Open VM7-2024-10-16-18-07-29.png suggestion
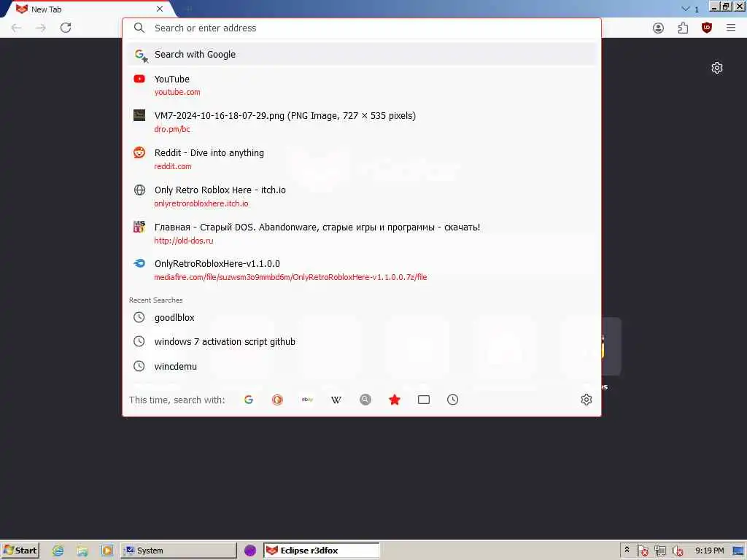 point(362,122)
